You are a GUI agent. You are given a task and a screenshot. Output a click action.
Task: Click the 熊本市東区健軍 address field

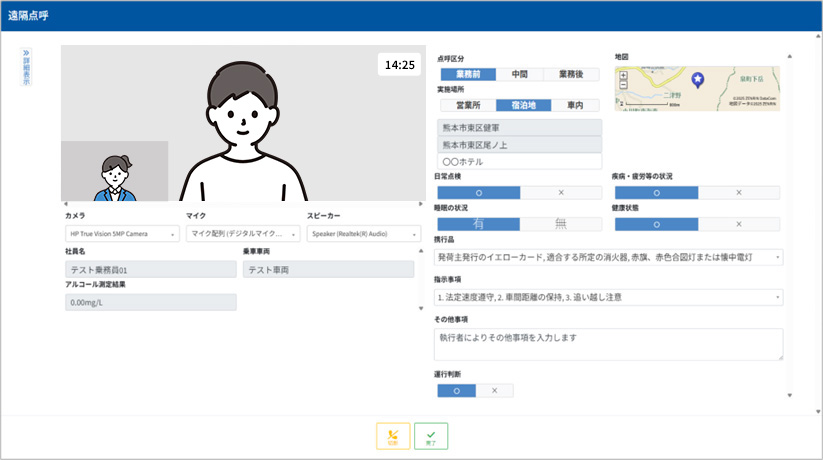point(520,128)
